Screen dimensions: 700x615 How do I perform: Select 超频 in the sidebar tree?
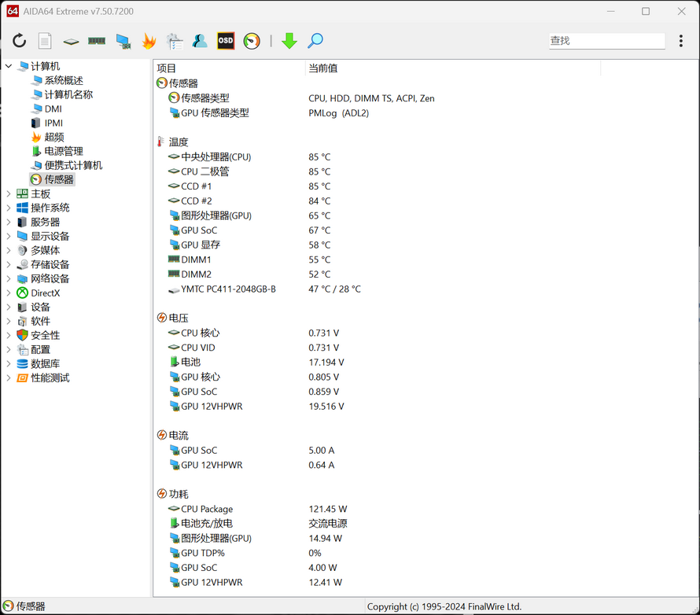(x=54, y=138)
